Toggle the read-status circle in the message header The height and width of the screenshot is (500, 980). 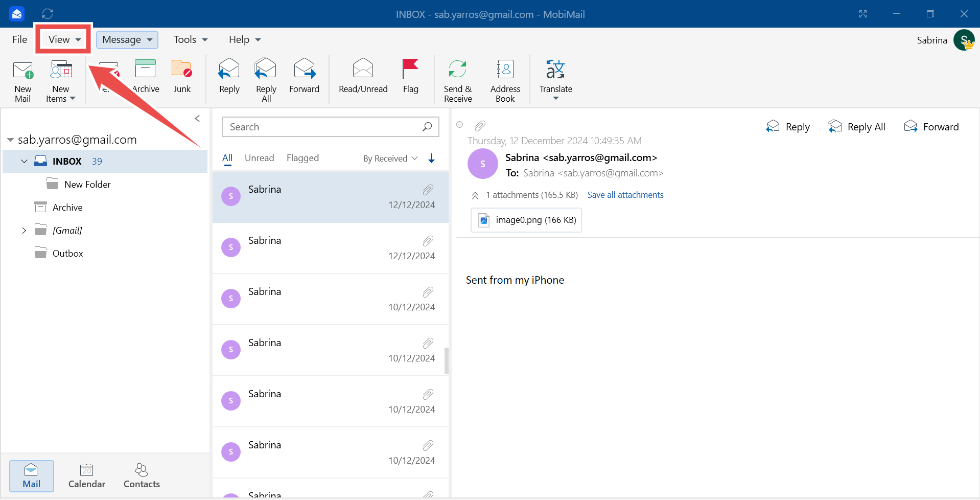[460, 124]
